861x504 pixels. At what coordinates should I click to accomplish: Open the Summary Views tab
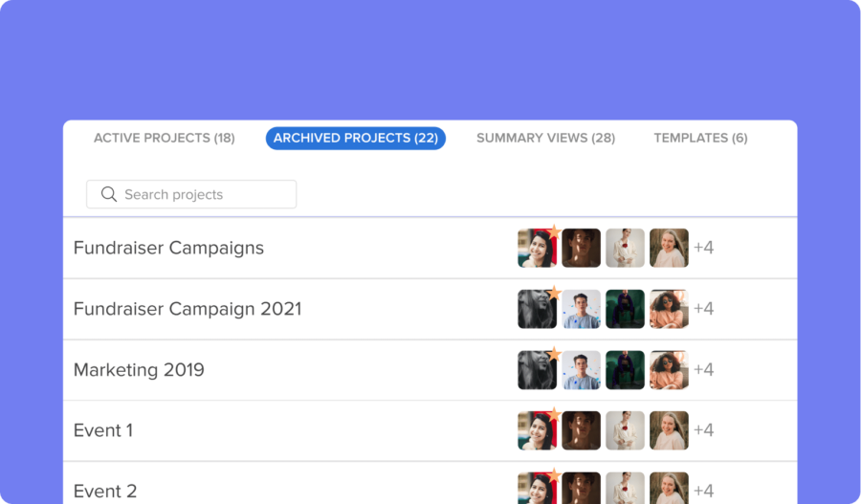pyautogui.click(x=545, y=138)
